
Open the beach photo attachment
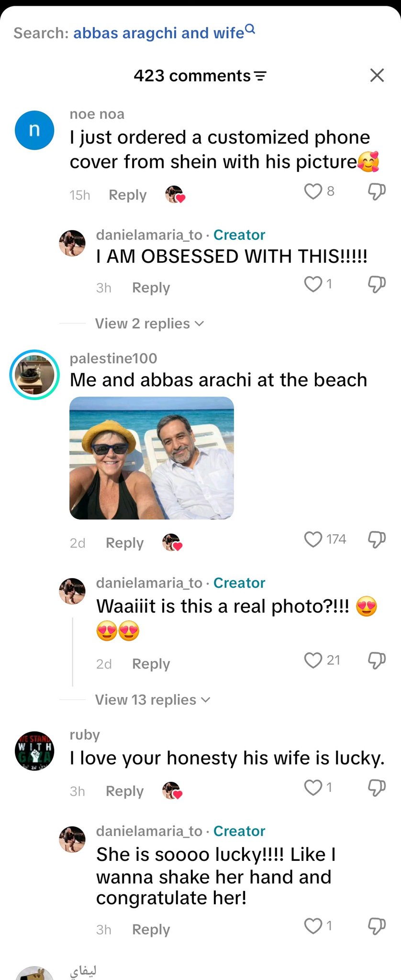(152, 458)
